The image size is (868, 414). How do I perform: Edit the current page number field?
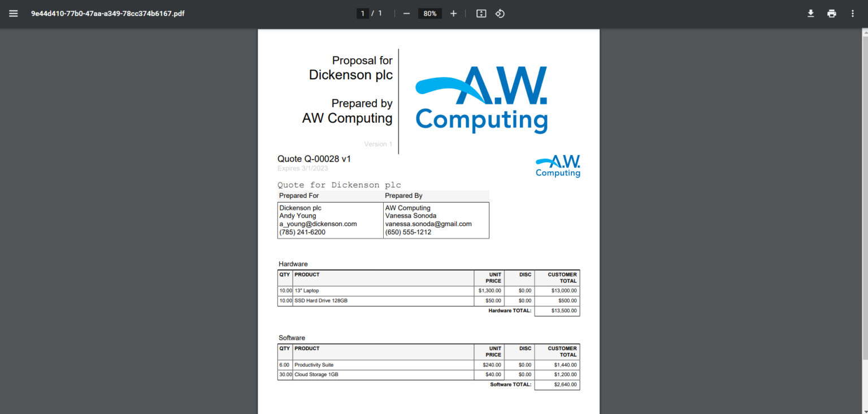(x=363, y=14)
